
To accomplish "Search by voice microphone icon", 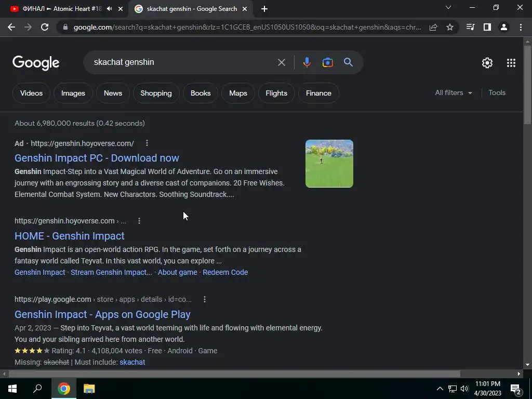I will point(307,62).
